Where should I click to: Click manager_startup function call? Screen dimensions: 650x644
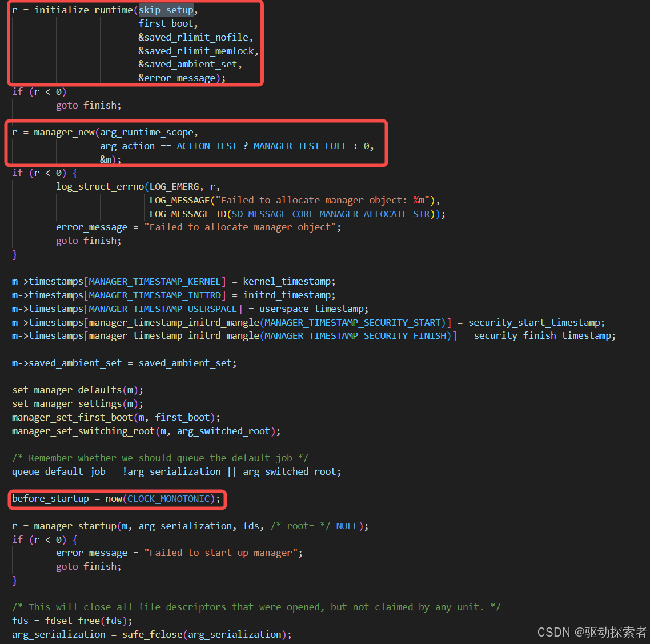pyautogui.click(x=75, y=526)
